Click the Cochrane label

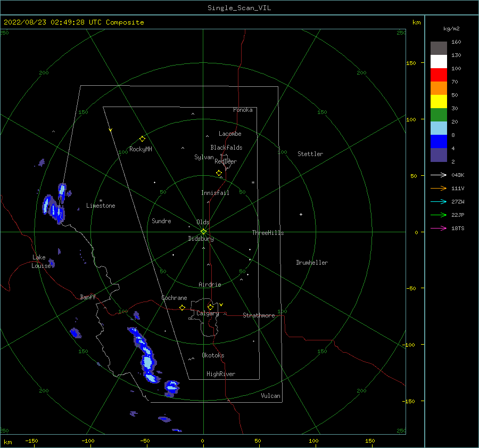(174, 298)
